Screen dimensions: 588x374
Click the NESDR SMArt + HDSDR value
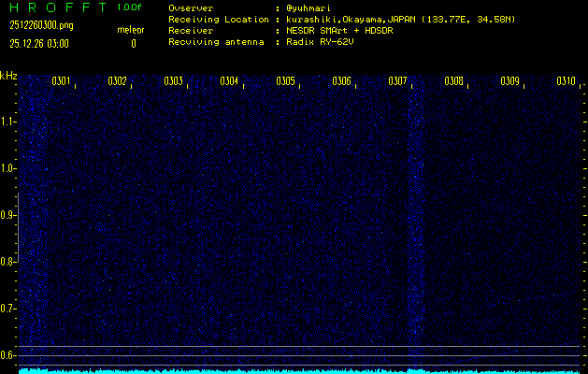point(339,31)
